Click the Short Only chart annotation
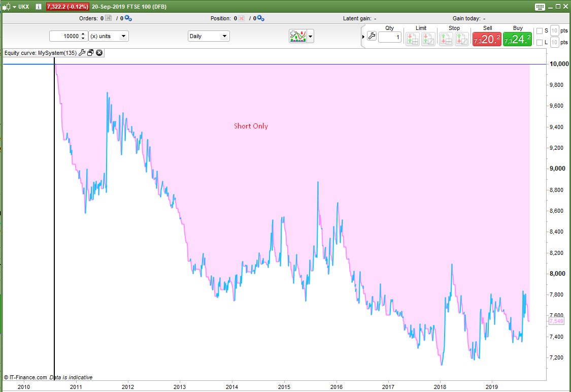Screen dimensions: 571x392 [x=251, y=126]
